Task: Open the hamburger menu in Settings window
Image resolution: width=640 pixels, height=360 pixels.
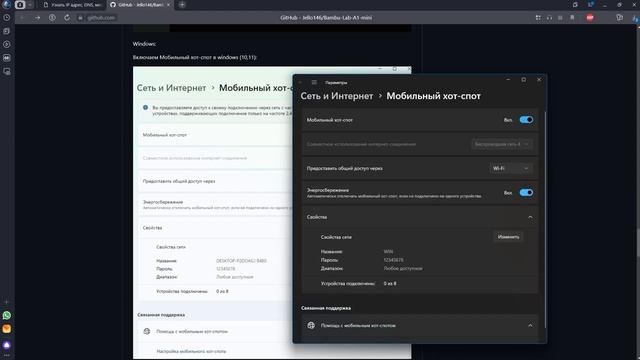Action: click(x=314, y=82)
